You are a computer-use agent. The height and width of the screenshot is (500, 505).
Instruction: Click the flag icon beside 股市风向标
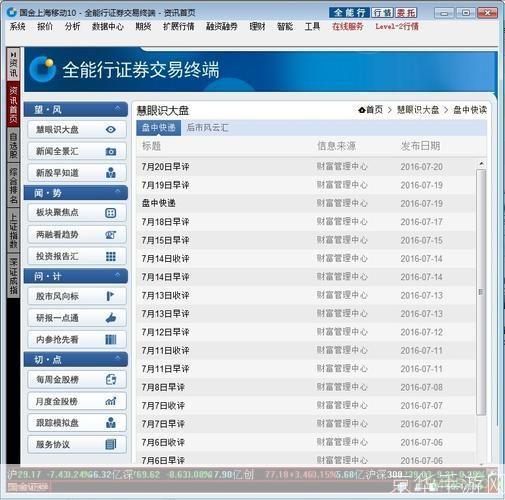click(110, 296)
